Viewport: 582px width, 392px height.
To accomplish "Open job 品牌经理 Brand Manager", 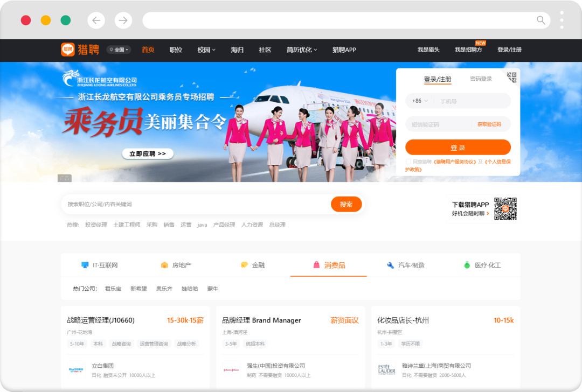I will pyautogui.click(x=261, y=320).
